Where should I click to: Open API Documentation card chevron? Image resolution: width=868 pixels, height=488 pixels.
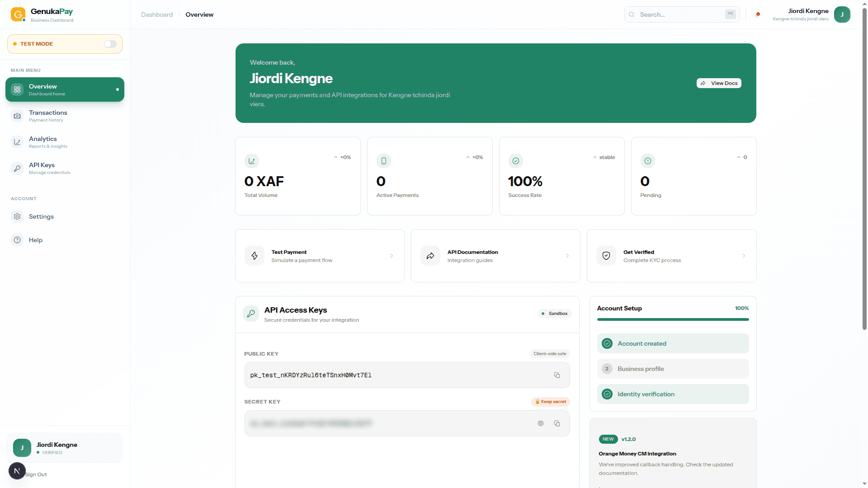point(567,256)
